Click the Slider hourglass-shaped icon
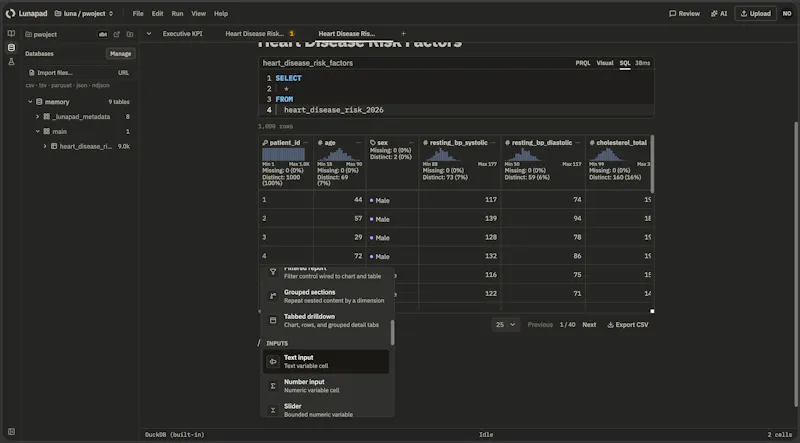The width and height of the screenshot is (800, 443). pos(273,410)
